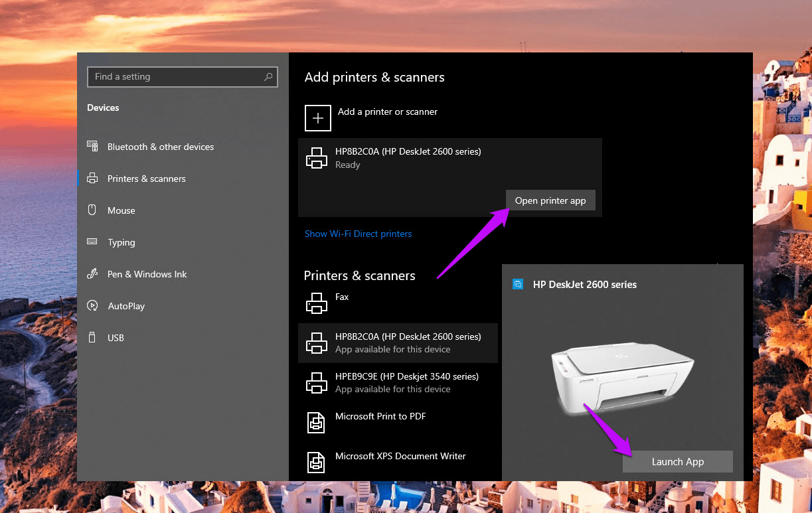
Task: Select Printers & scanners in the sidebar
Action: (146, 179)
